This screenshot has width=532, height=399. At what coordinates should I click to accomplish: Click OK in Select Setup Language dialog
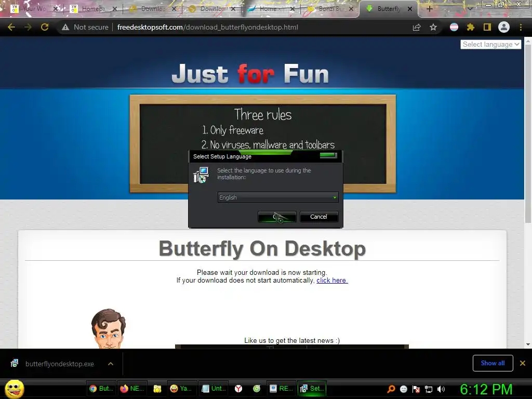[277, 217]
